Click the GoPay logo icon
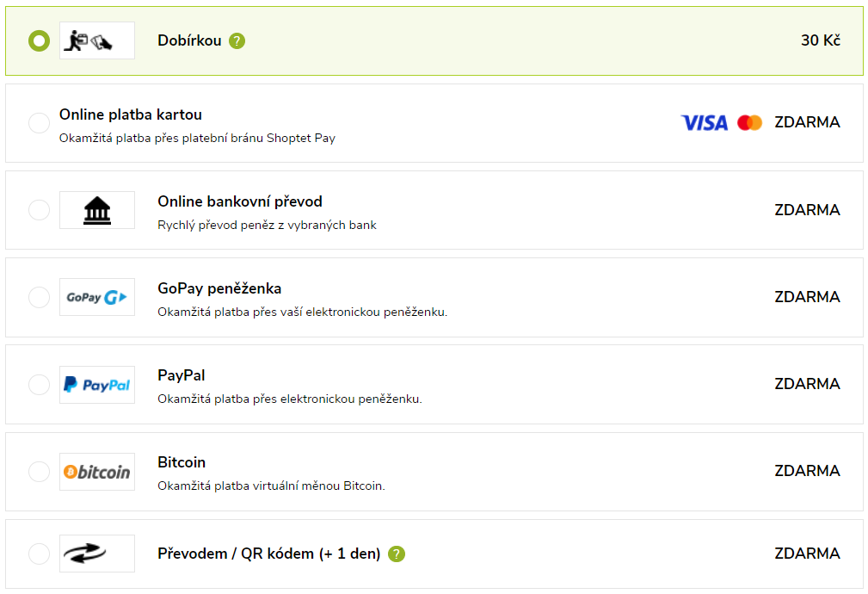The height and width of the screenshot is (594, 868). (97, 297)
